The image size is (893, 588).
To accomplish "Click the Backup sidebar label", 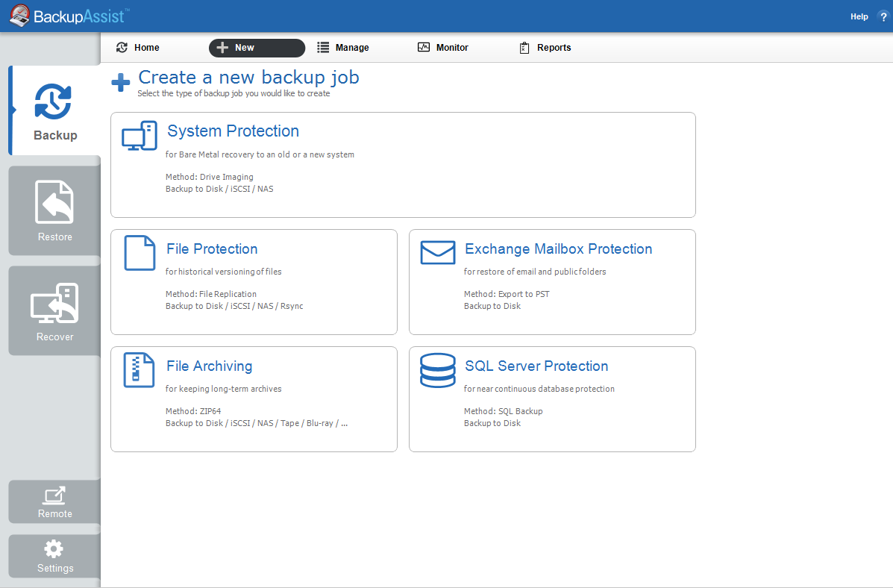I will pos(55,135).
